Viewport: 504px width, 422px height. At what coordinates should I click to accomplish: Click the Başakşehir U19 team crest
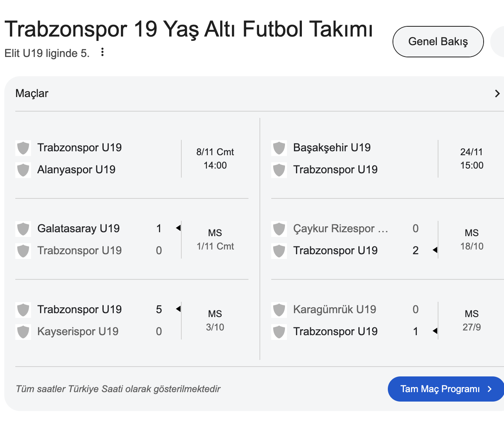click(279, 148)
